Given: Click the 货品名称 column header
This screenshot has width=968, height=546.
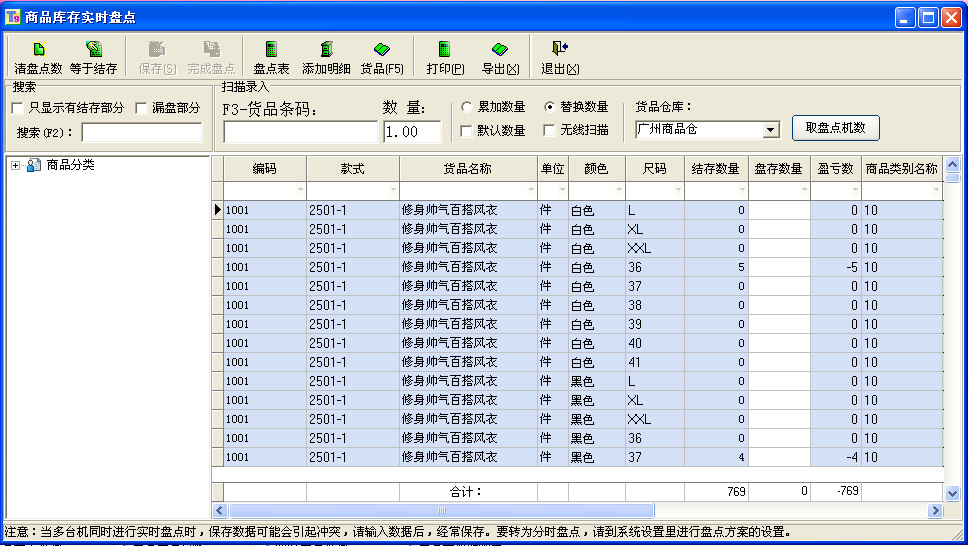Looking at the screenshot, I should pyautogui.click(x=469, y=169).
